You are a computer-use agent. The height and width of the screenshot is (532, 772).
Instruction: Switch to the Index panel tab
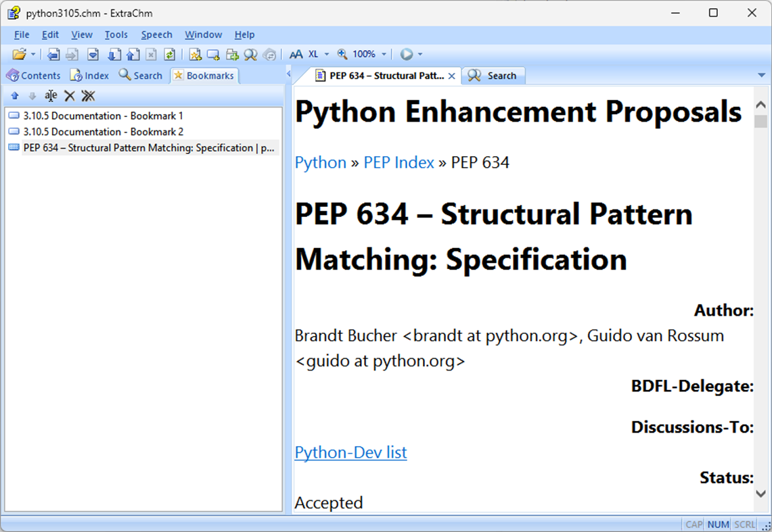(x=89, y=76)
